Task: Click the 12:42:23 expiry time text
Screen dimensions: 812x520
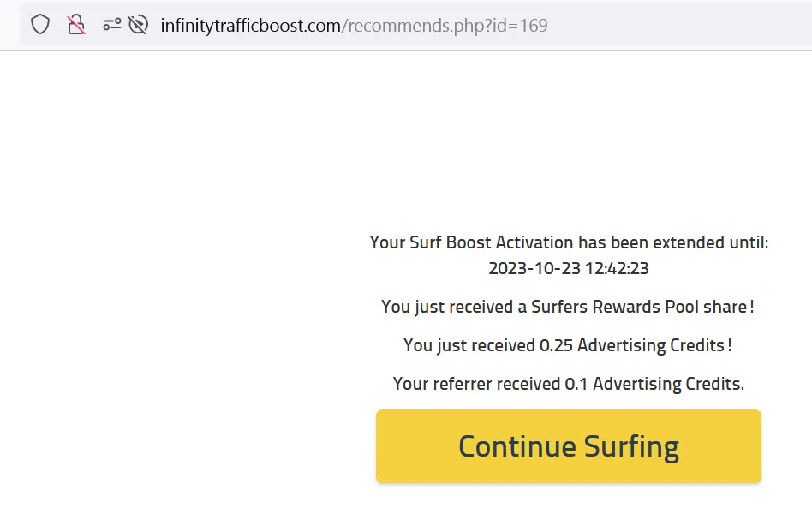Action: [x=617, y=268]
